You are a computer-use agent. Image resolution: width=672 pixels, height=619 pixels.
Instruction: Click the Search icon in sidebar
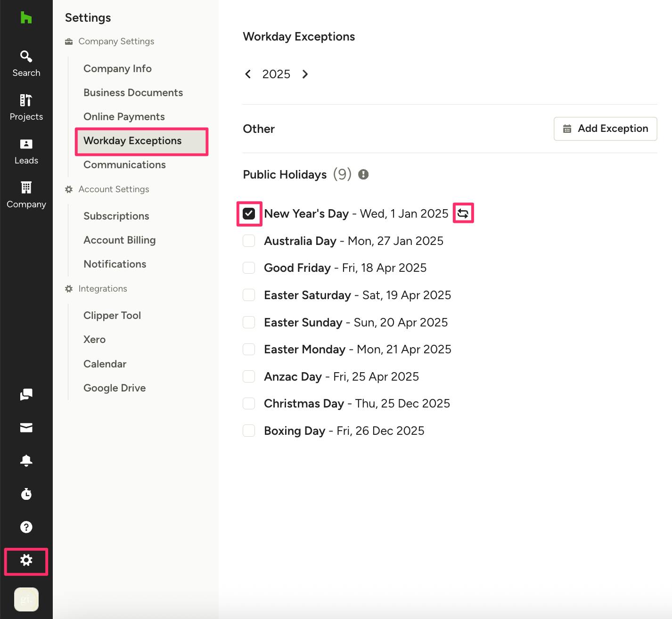[x=26, y=57]
